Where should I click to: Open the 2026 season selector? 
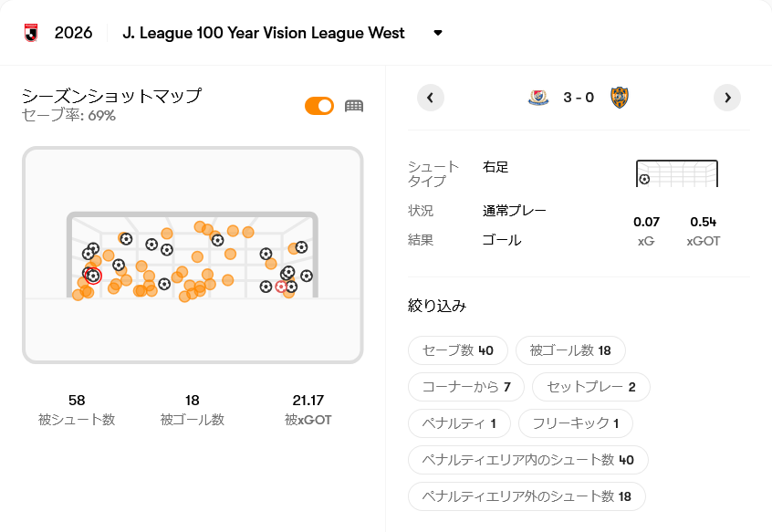73,33
